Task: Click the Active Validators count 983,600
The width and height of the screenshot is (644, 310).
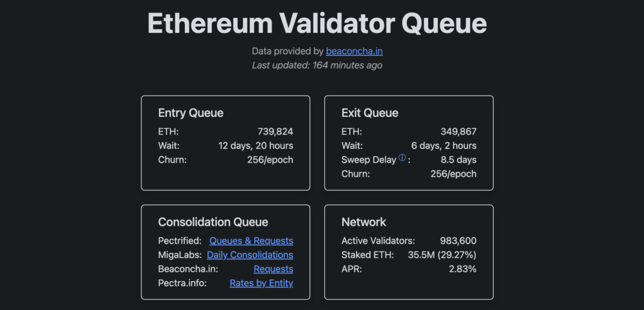Action: [458, 241]
